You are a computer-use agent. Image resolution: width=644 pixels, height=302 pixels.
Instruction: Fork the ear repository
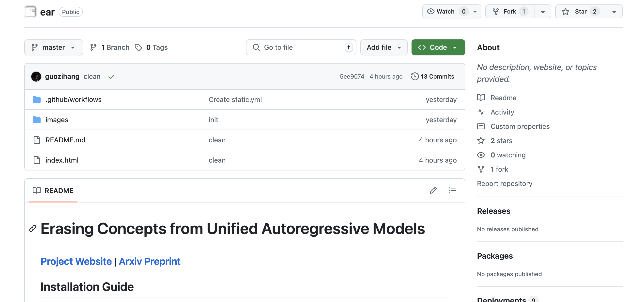point(510,12)
